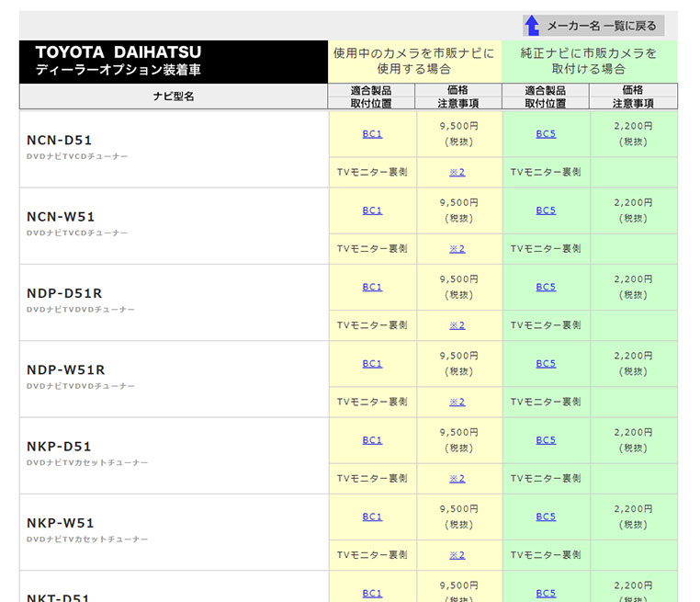
Task: Select the NKP-W51 model name
Action: click(61, 523)
